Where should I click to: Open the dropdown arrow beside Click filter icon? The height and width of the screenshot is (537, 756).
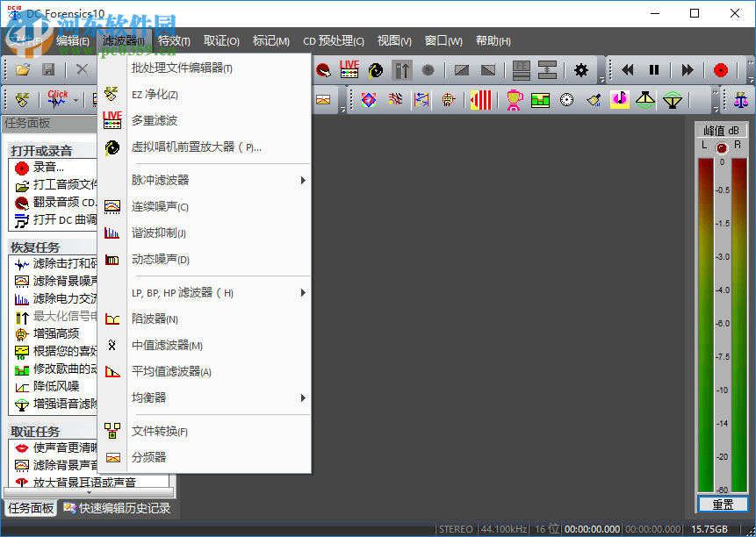(x=76, y=101)
